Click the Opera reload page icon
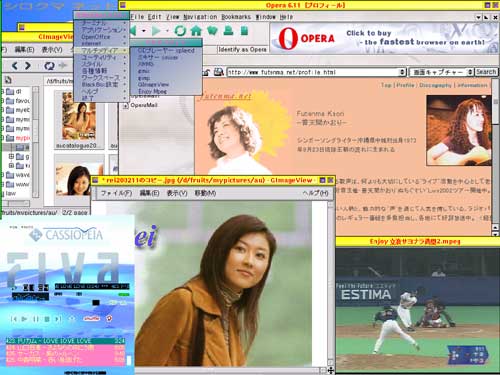This screenshot has height=375, width=500. pyautogui.click(x=180, y=31)
